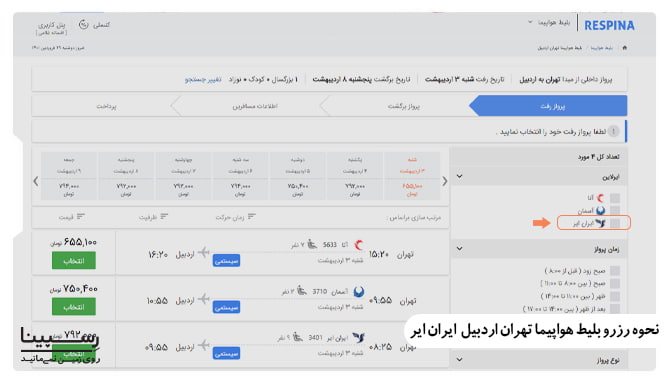Click the sort icon beside ظرفیت
This screenshot has height=385, width=670.
[x=164, y=217]
